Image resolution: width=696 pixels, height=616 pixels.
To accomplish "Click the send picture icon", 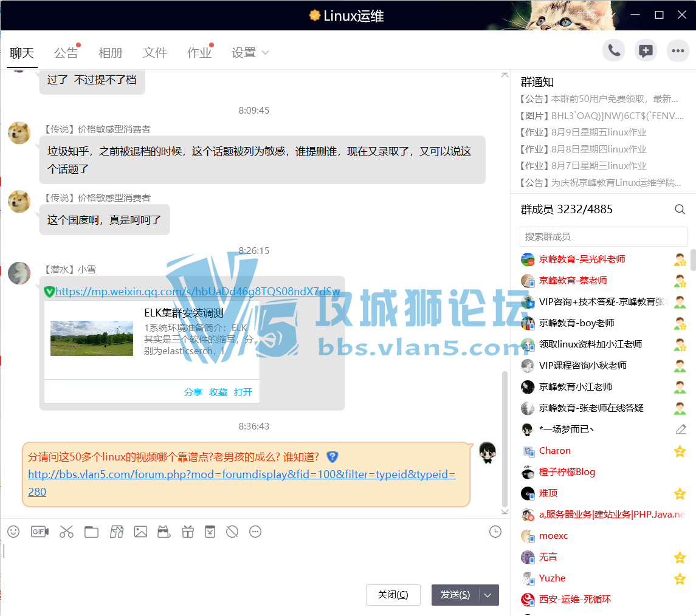I will pyautogui.click(x=140, y=532).
